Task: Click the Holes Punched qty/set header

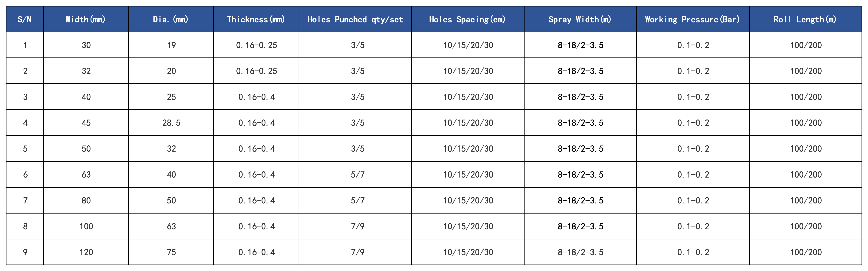Action: click(355, 19)
